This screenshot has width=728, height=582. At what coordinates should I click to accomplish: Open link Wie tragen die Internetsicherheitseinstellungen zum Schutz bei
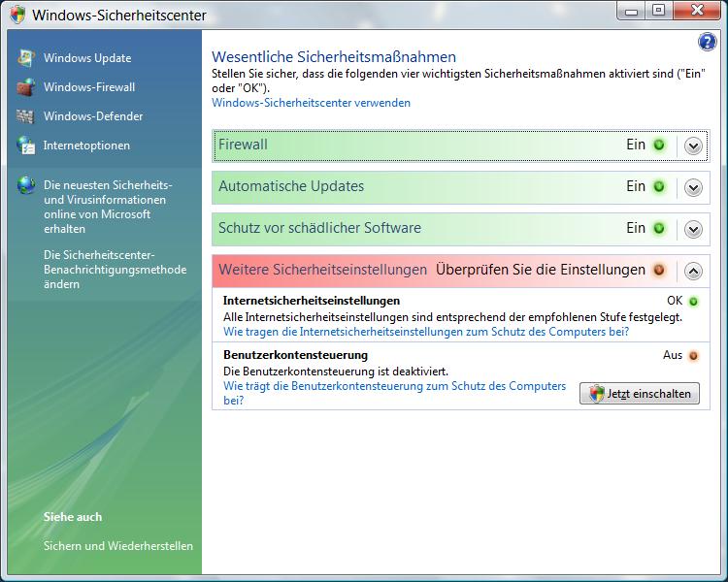426,332
